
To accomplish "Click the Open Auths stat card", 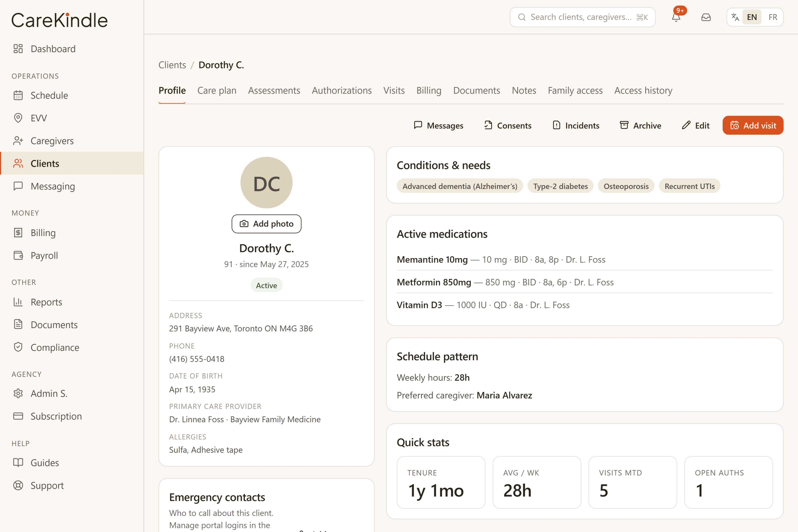I will coord(728,483).
